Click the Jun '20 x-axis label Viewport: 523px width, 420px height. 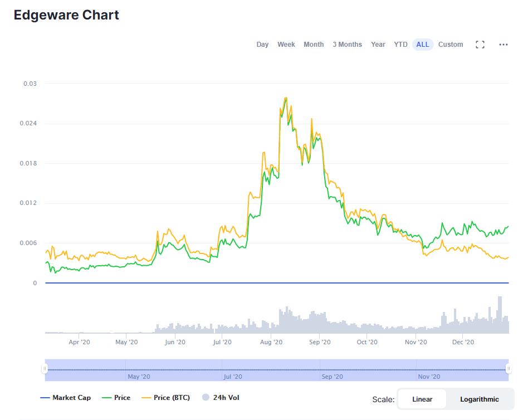(x=175, y=342)
